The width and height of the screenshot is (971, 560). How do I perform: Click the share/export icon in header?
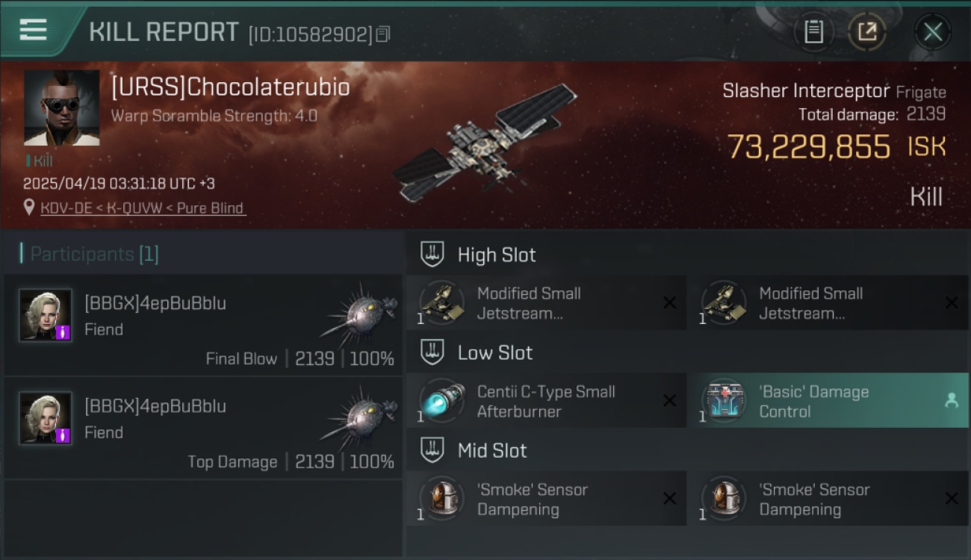click(867, 31)
